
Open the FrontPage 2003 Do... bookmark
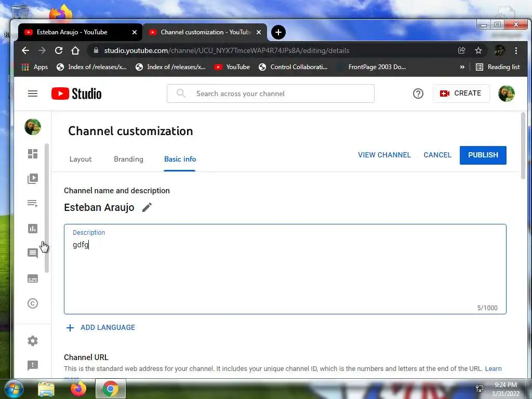coord(371,67)
